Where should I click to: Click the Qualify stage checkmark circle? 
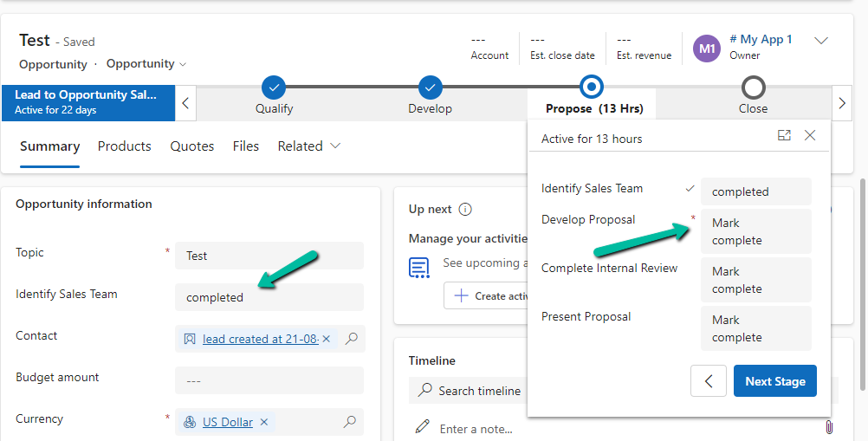click(x=274, y=88)
